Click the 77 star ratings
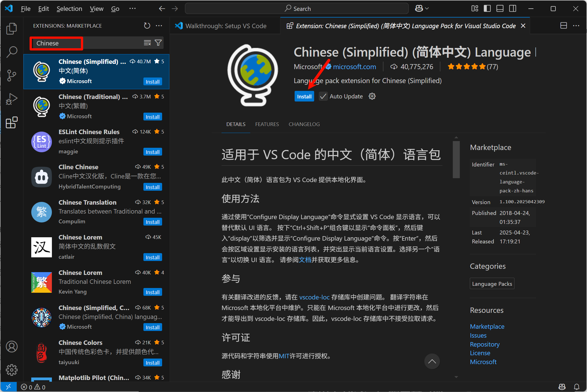Screen dimensions: 587x392 coord(473,67)
